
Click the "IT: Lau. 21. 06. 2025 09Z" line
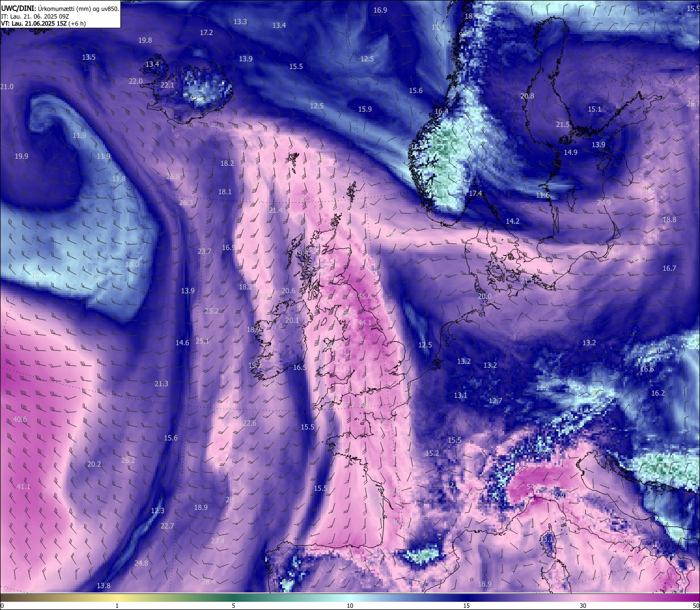(35, 16)
